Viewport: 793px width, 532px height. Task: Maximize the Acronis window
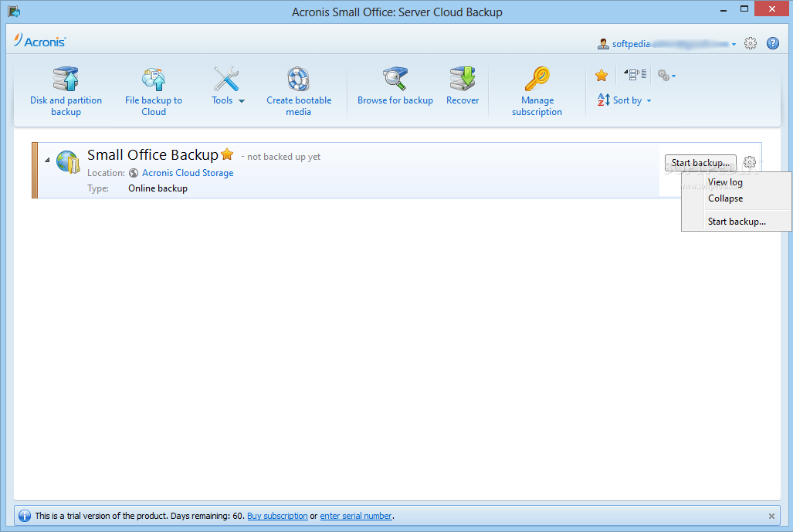[x=744, y=9]
